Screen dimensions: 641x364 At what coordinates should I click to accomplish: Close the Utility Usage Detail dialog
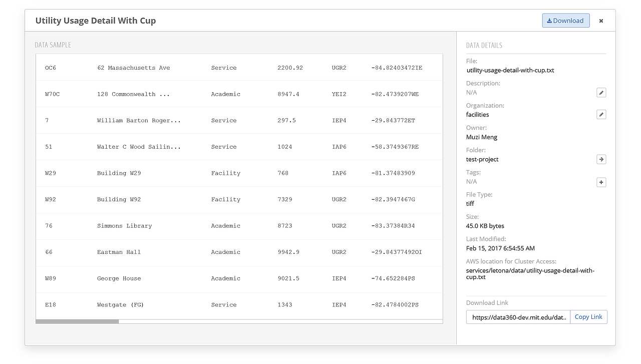(x=601, y=21)
